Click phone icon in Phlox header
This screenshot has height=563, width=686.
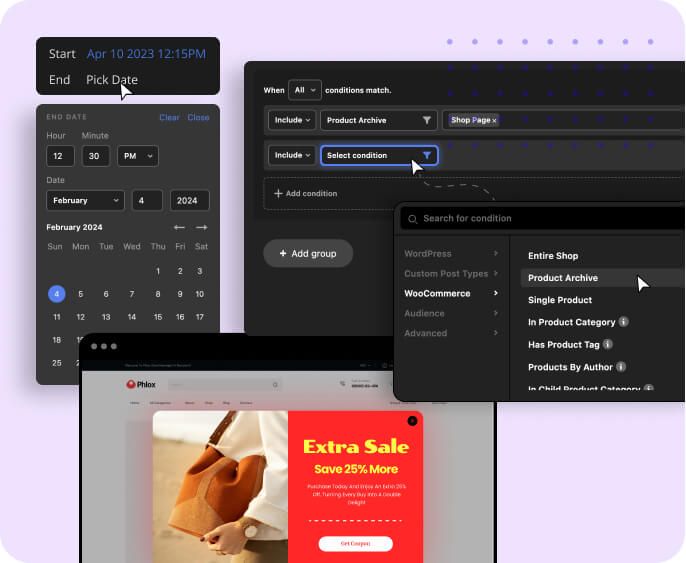[343, 384]
